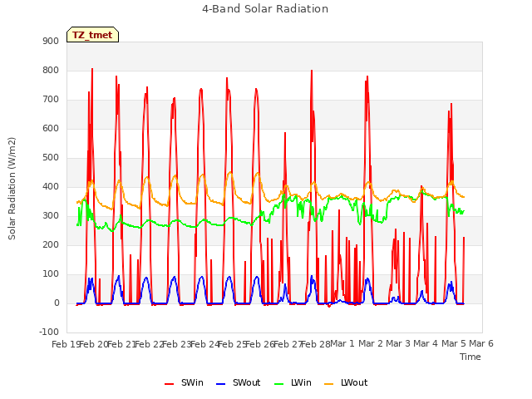This screenshot has width=532, height=399.
Task: Click the x-axis tick 'Feb 28'
Action: click(x=315, y=344)
